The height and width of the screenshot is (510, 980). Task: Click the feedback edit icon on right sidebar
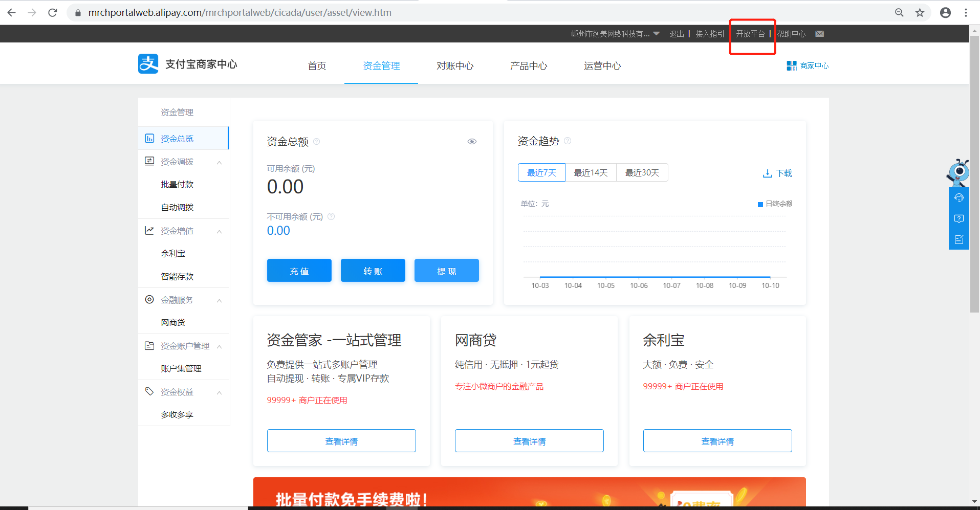[x=959, y=239]
